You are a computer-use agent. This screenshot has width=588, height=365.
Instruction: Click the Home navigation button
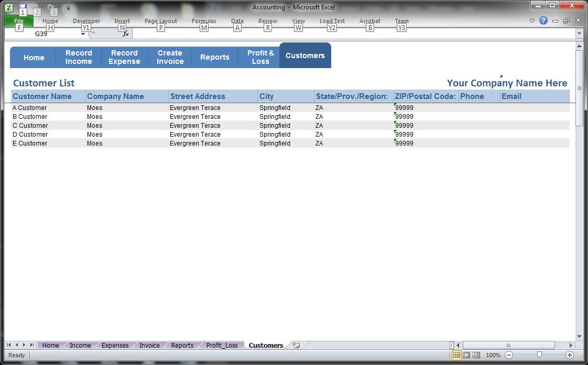coord(34,57)
